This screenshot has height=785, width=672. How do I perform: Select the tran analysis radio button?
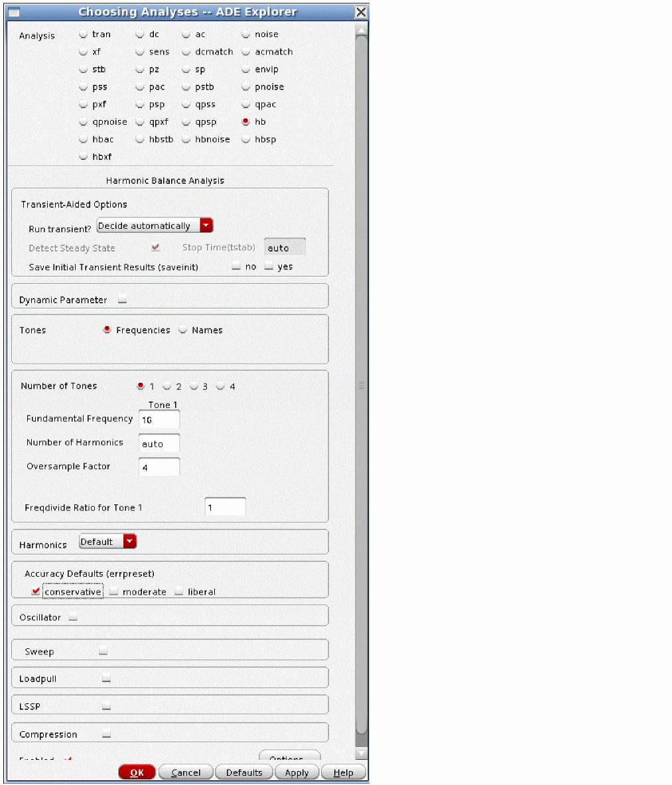pyautogui.click(x=84, y=35)
